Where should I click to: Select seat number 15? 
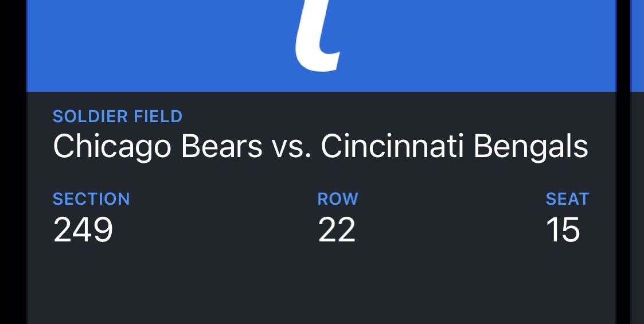563,230
